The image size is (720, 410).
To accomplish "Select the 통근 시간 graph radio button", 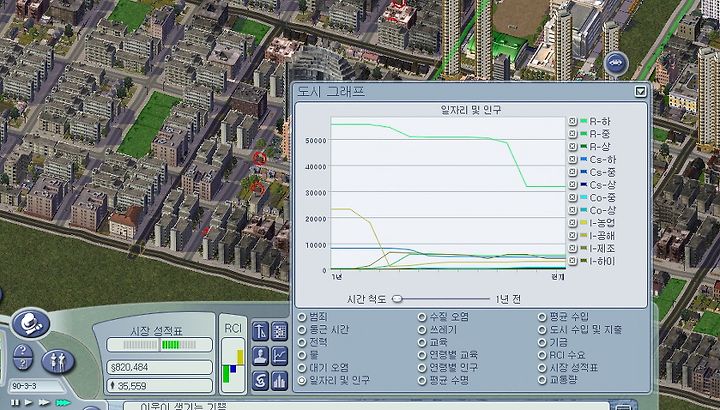I will tap(302, 330).
